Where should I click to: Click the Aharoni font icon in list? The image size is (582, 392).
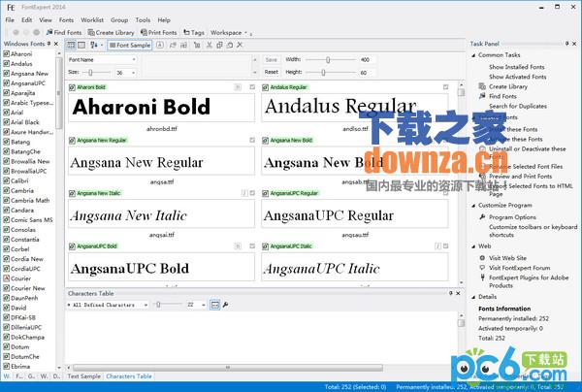[x=7, y=53]
